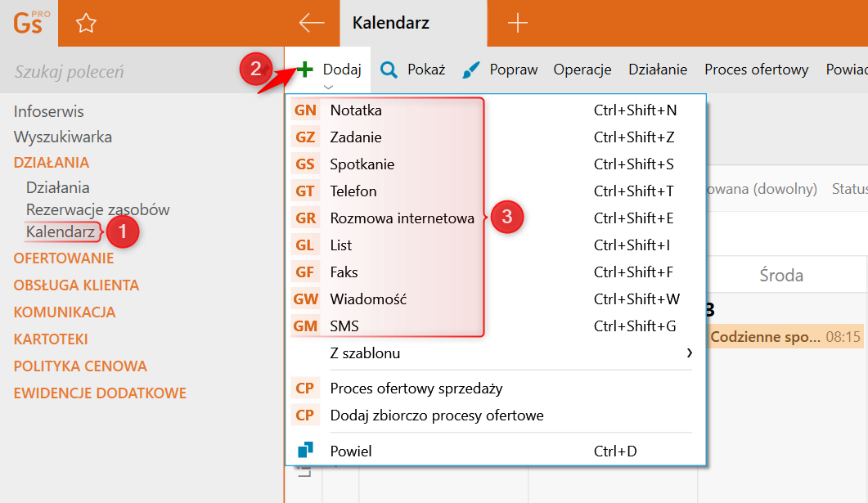Expand the OFERTOWANIE section
The width and height of the screenshot is (868, 503).
(64, 258)
